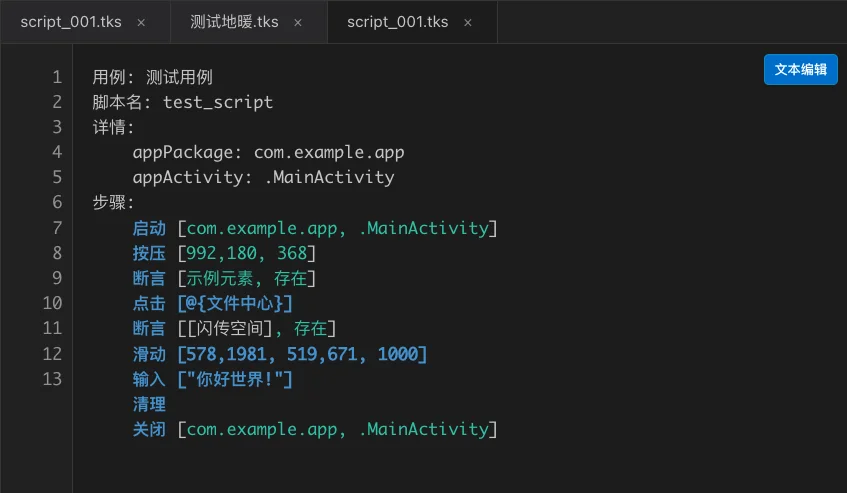The height and width of the screenshot is (493, 847).
Task: Select line number 7 in the gutter
Action: point(56,228)
